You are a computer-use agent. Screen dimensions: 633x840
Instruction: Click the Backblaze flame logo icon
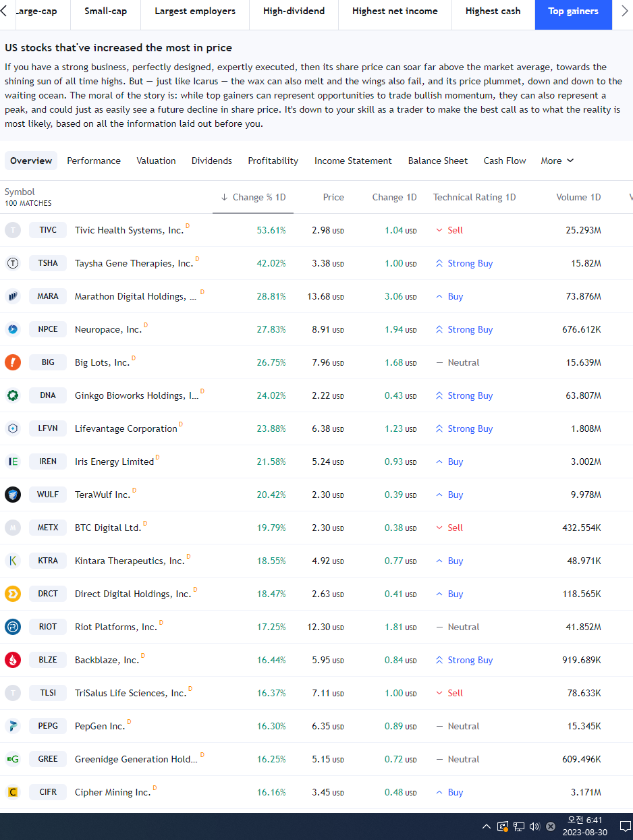(13, 660)
